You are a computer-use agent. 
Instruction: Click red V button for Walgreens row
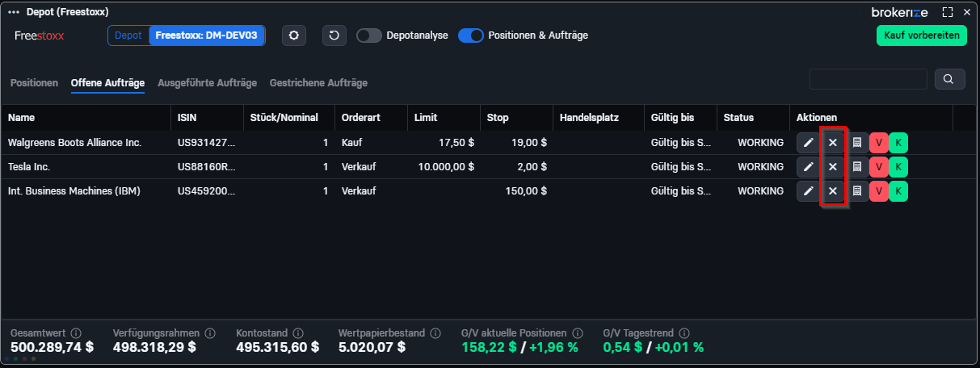[x=878, y=143]
